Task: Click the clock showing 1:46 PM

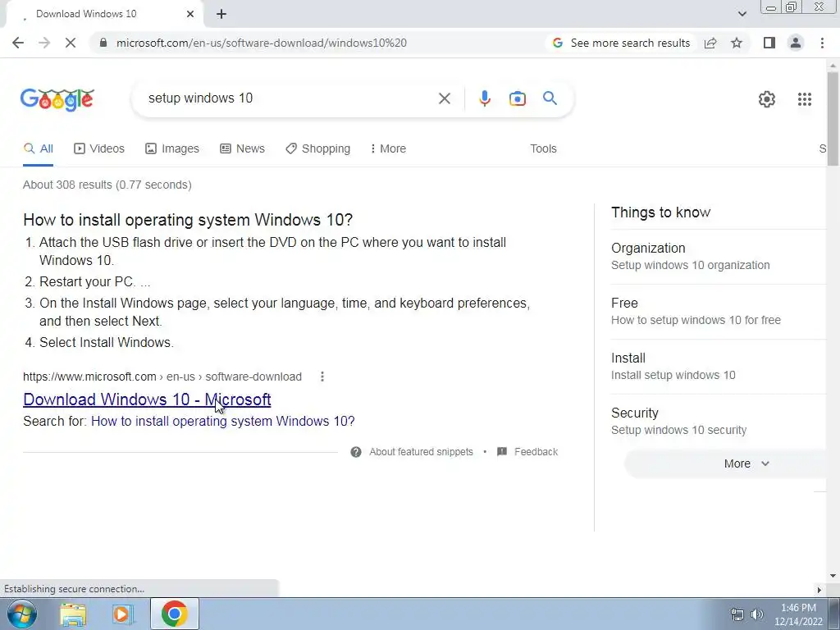Action: click(x=798, y=614)
